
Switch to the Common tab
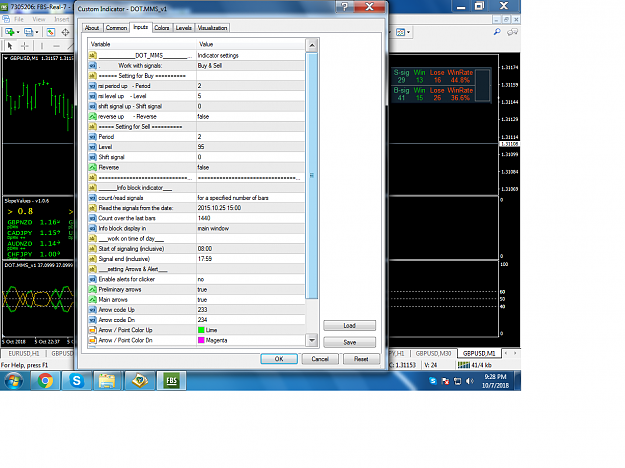point(116,28)
